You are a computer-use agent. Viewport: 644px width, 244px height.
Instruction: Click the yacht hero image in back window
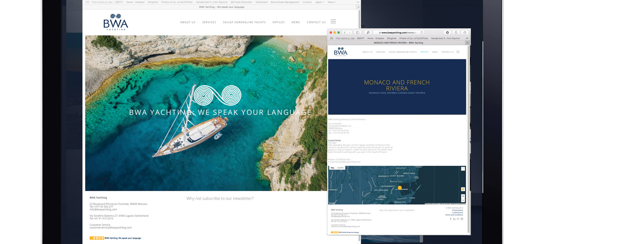point(206,113)
